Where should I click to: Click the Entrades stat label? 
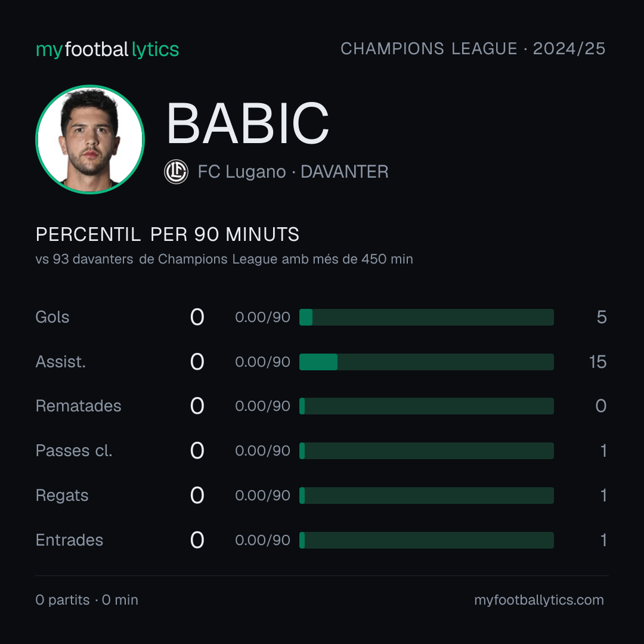(x=69, y=540)
